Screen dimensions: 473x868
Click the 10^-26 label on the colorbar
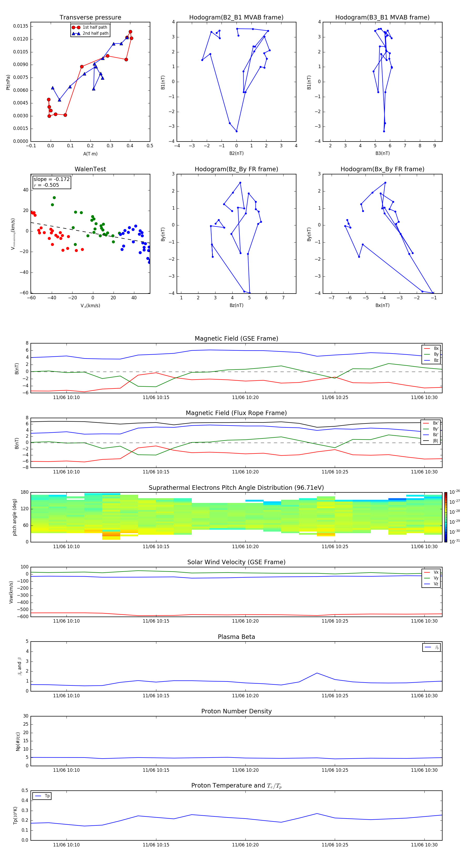tap(455, 492)
